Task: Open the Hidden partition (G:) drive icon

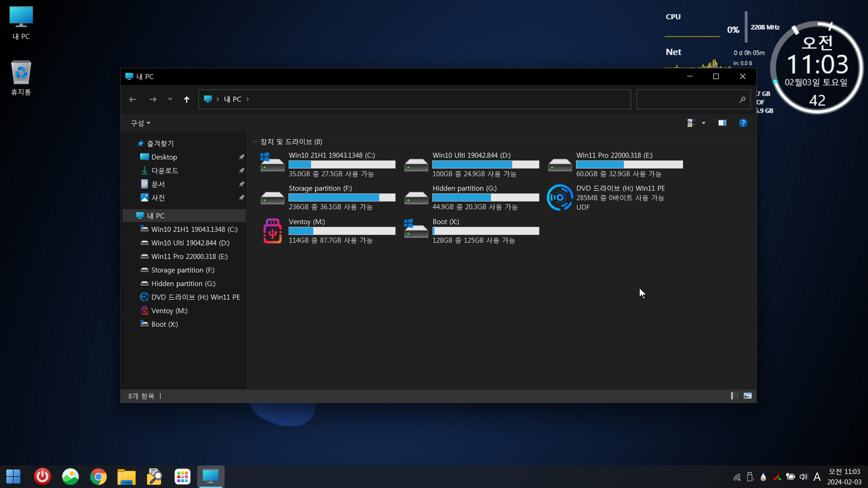Action: pyautogui.click(x=416, y=197)
